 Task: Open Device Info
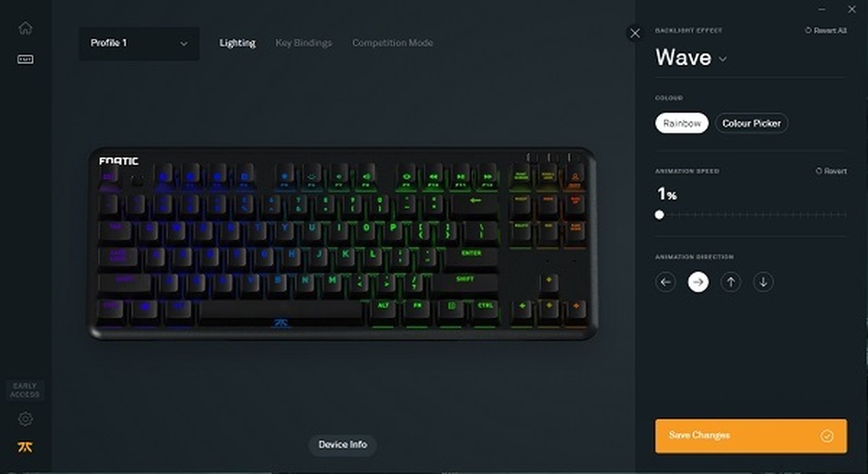tap(342, 445)
